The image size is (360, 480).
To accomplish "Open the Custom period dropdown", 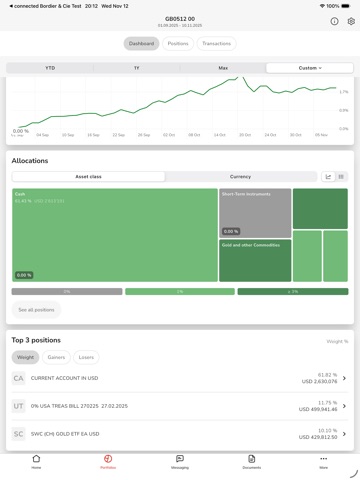I will click(310, 68).
